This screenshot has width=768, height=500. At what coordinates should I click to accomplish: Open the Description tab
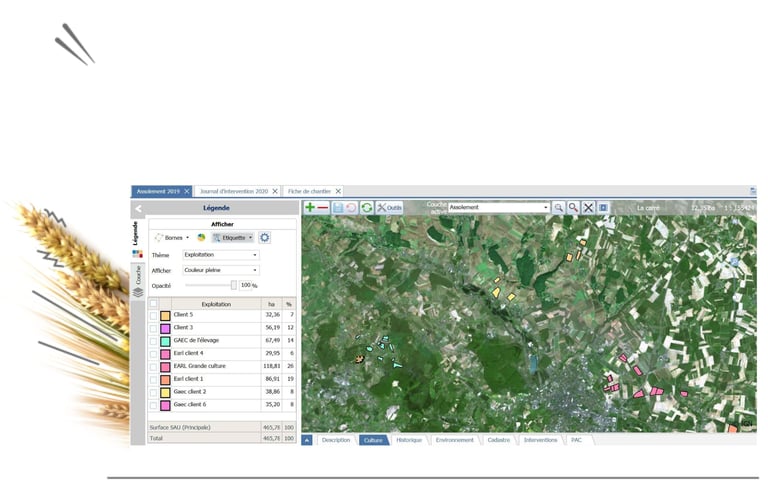[336, 440]
